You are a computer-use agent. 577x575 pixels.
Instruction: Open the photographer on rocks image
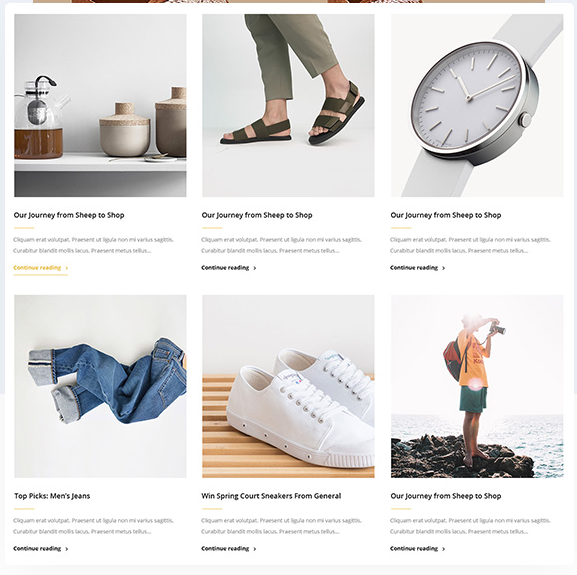[477, 386]
